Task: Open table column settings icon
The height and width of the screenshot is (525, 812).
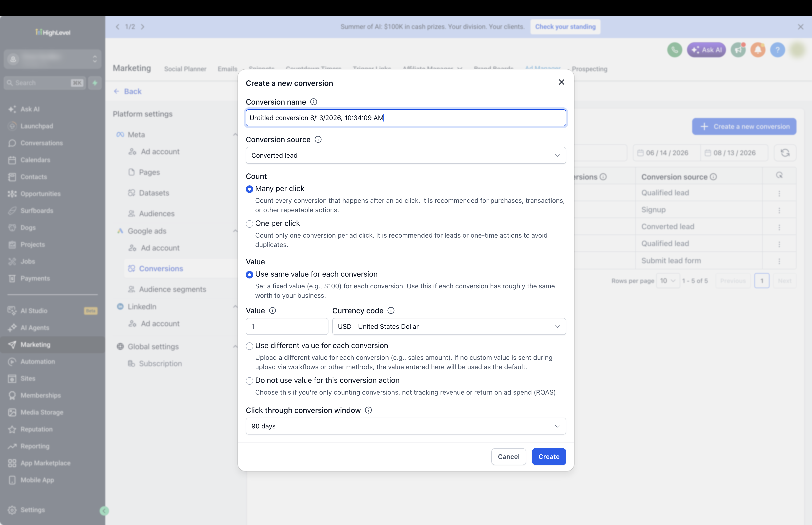Action: pos(779,175)
